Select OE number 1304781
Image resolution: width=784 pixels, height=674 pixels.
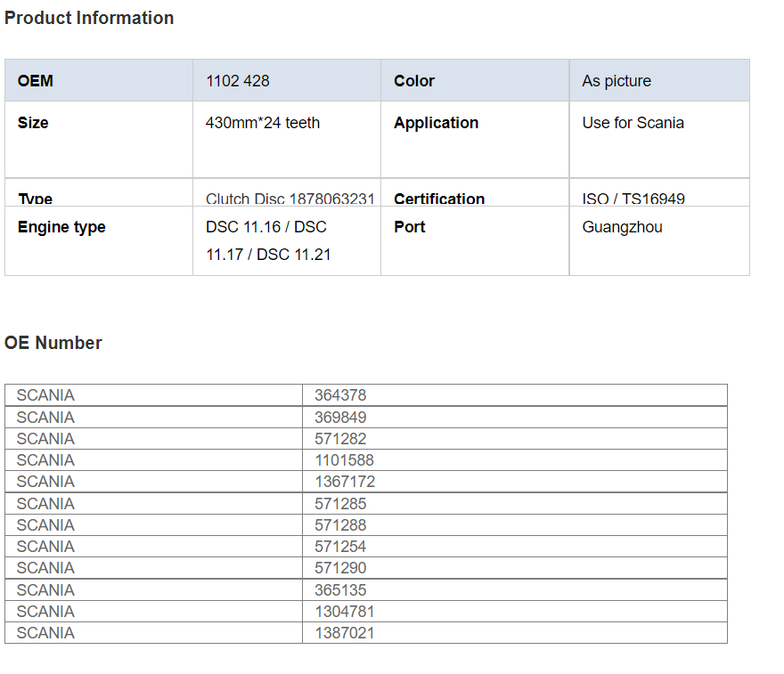click(x=344, y=612)
